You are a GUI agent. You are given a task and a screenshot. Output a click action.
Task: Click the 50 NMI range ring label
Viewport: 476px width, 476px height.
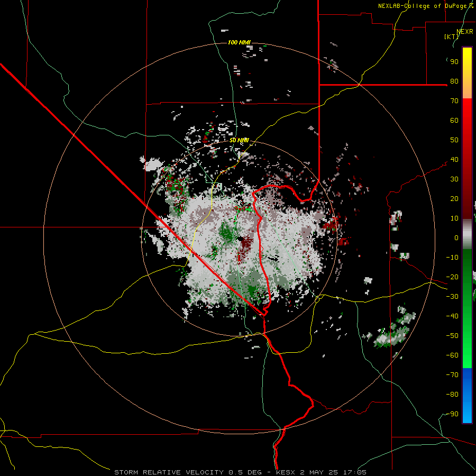(x=239, y=140)
